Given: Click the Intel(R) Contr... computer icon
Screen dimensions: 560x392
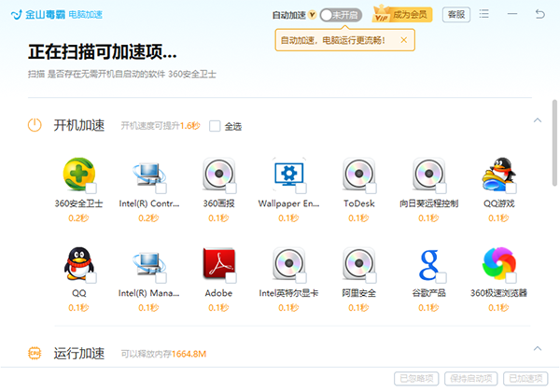Looking at the screenshot, I should (x=149, y=175).
